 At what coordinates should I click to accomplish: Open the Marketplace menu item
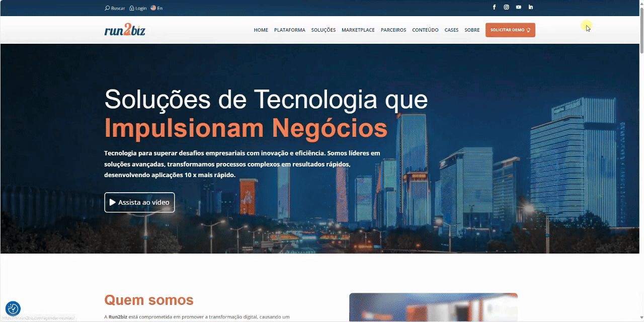click(358, 30)
